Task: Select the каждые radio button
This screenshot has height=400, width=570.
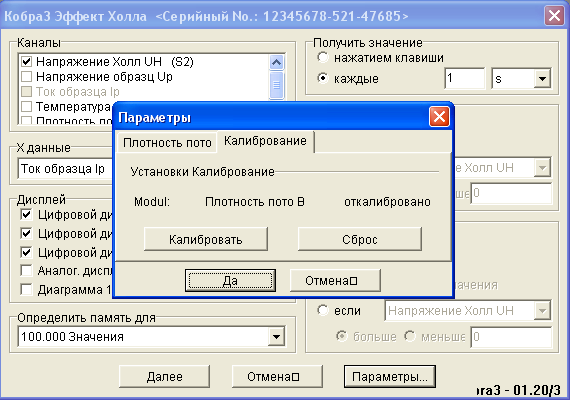Action: [322, 78]
